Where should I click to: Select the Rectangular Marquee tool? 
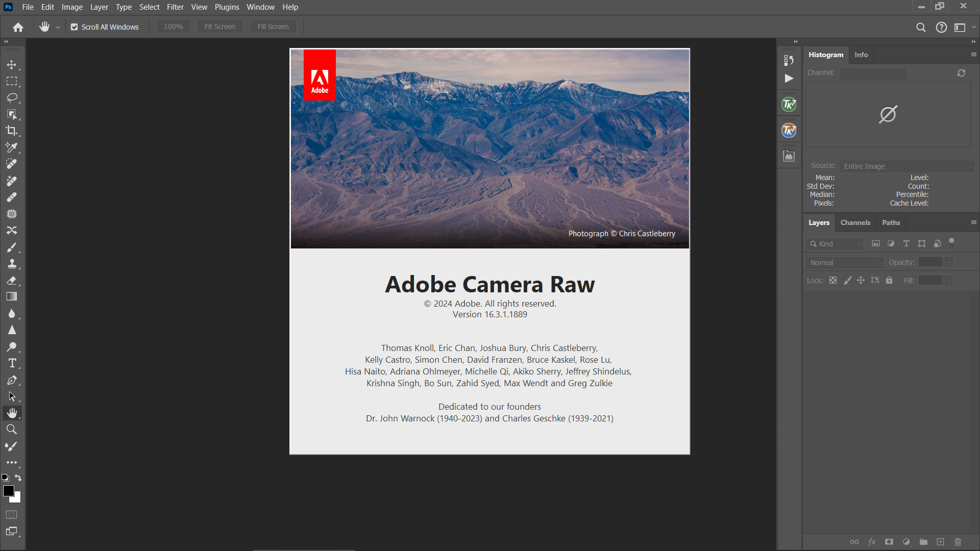[12, 81]
